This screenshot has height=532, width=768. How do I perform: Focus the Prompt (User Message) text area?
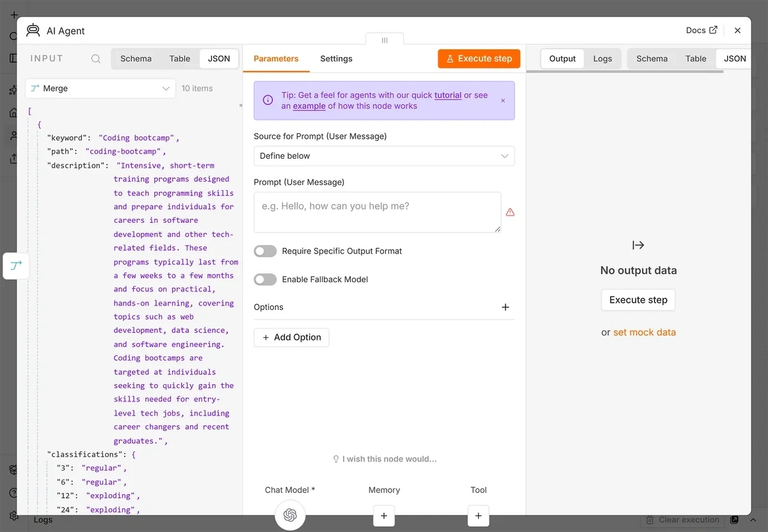[378, 212]
